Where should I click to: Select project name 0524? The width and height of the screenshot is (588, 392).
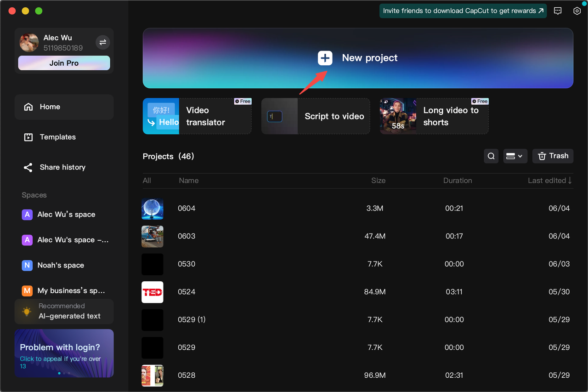click(187, 292)
